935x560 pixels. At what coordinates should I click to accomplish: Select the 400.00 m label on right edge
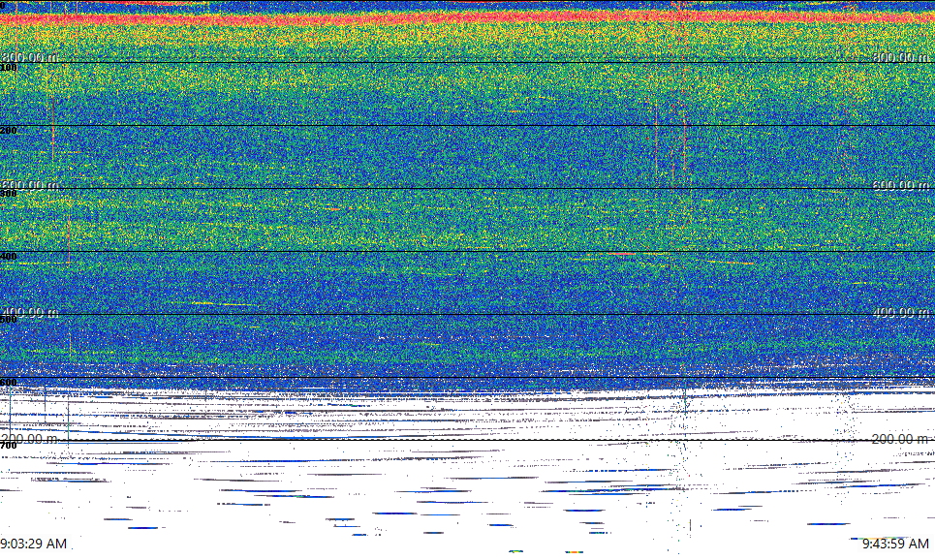(900, 312)
